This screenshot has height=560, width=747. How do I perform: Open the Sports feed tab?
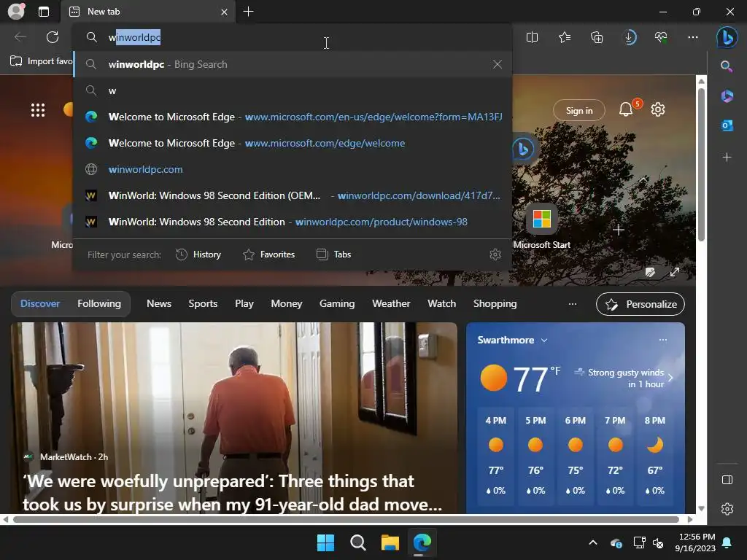click(203, 304)
